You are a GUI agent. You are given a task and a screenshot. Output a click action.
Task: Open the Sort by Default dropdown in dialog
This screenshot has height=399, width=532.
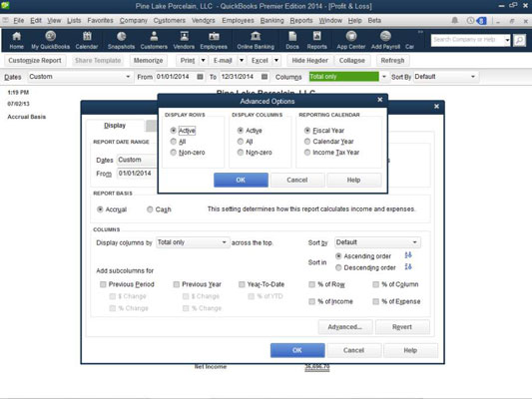tap(377, 242)
